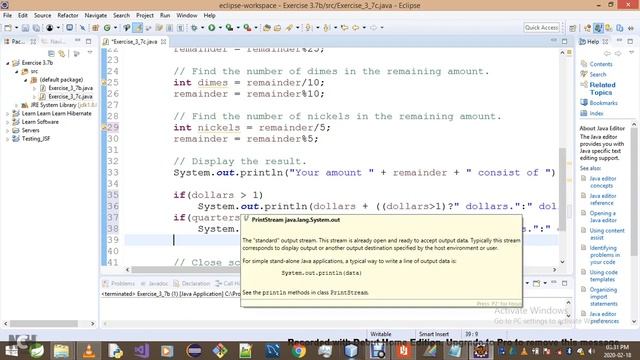Click the Run green play button
Screen dimensions: 640x360
point(211,28)
